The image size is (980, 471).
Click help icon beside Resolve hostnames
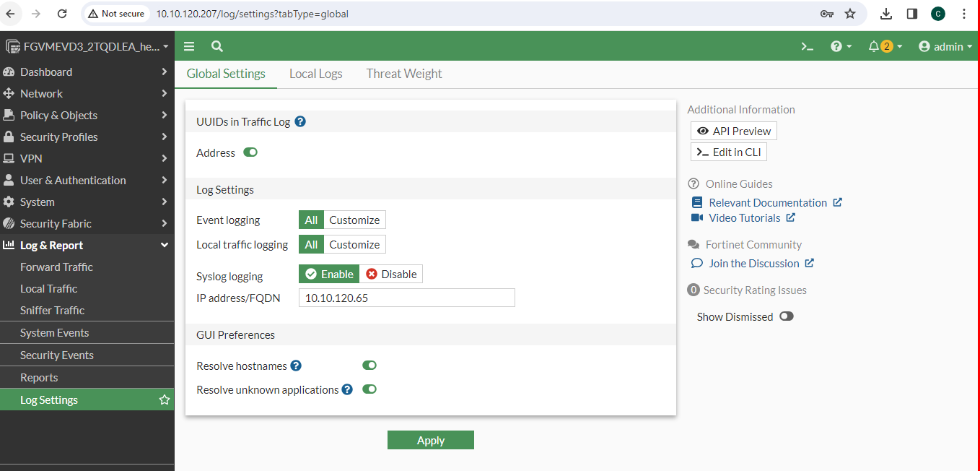click(x=296, y=366)
